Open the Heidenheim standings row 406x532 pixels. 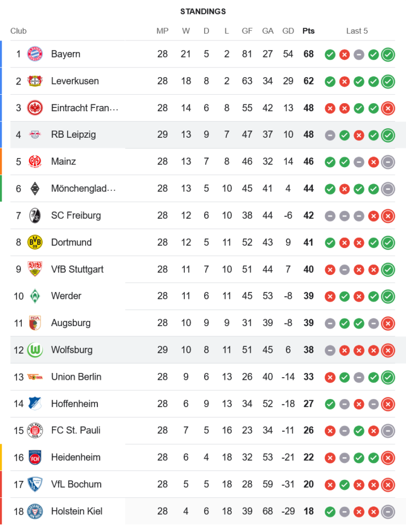coord(75,457)
